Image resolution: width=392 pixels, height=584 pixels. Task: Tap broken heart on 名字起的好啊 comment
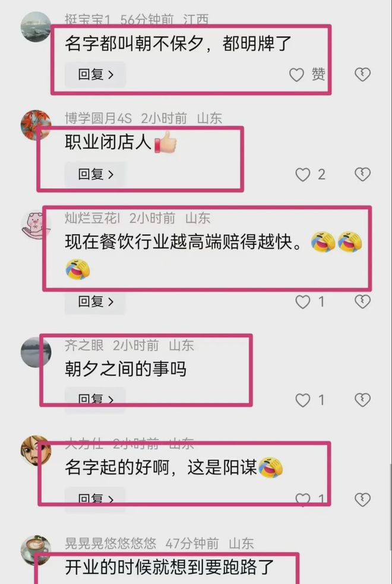(x=362, y=500)
